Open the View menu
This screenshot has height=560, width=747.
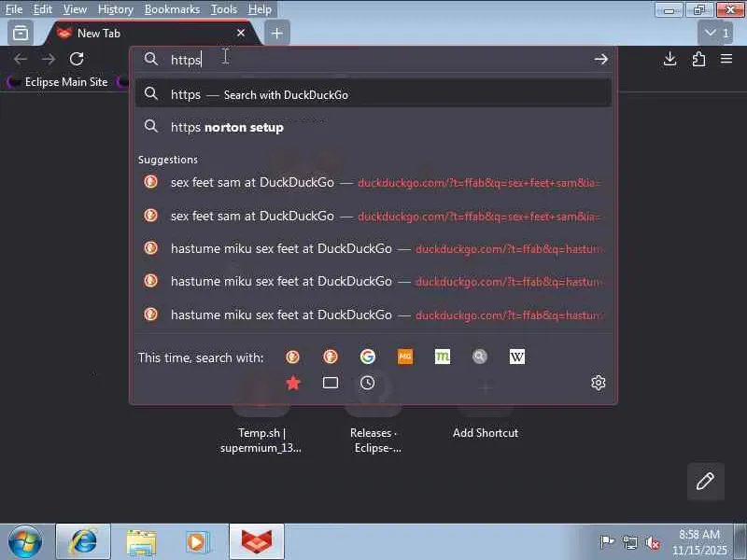click(x=75, y=9)
